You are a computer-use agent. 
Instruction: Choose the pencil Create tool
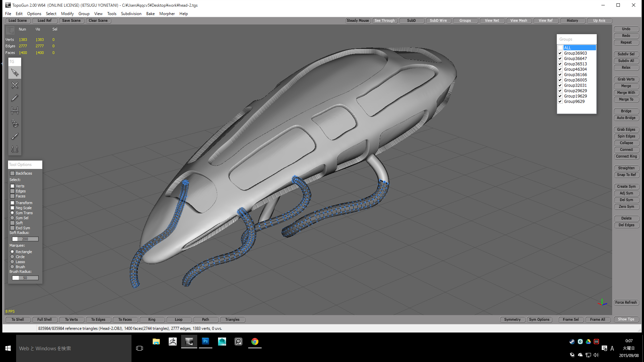(15, 98)
